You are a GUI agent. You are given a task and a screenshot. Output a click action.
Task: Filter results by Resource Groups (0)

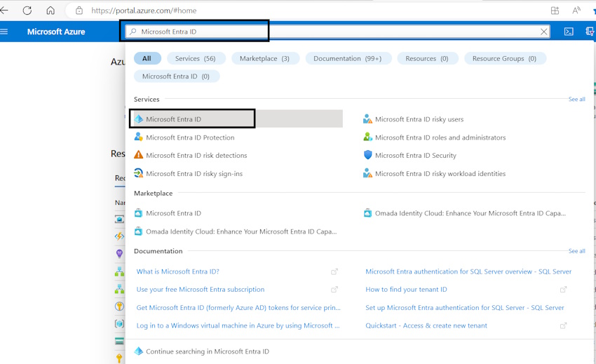point(505,59)
